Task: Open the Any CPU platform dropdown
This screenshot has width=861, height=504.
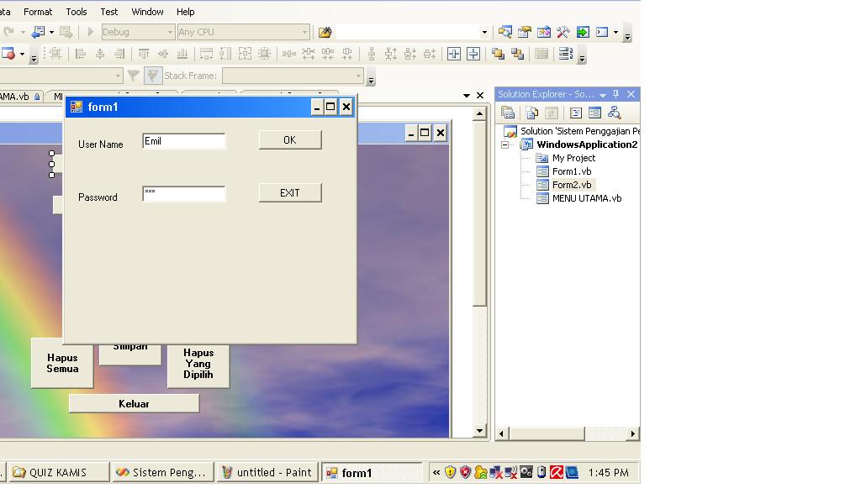Action: coord(304,33)
